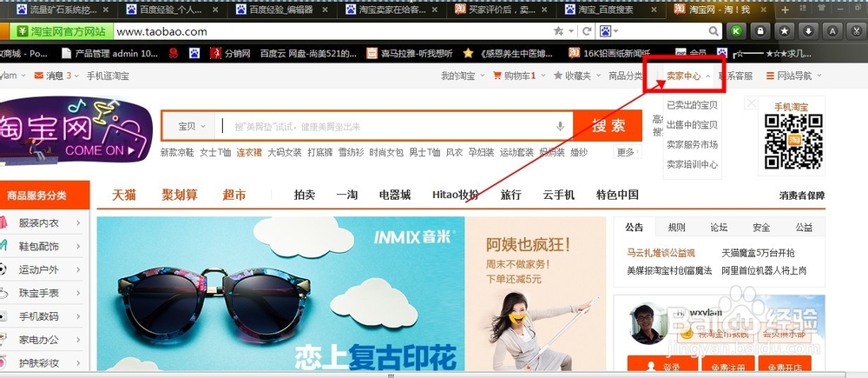
Task: Expand the 商品分类 menu
Action: [626, 76]
